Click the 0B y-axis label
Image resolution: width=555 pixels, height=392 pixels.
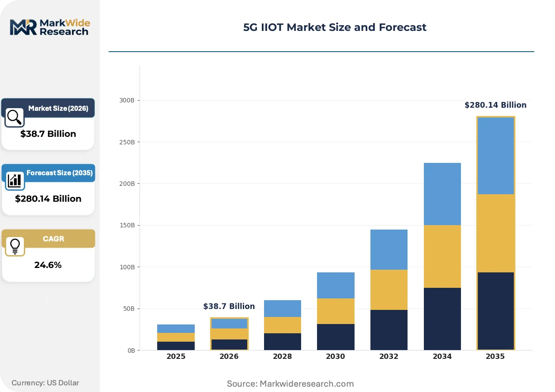click(131, 351)
